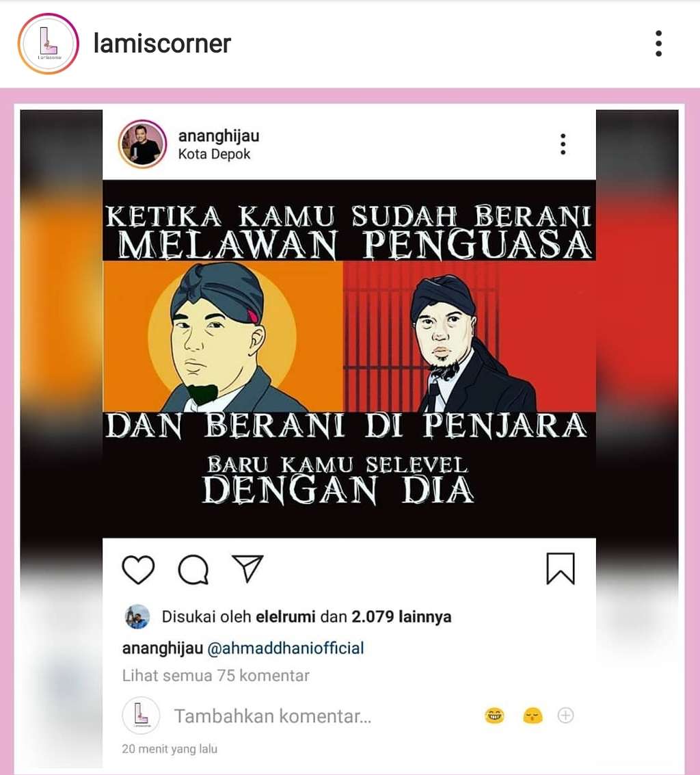Tap lamiscorner avatar beside comment box

141,715
